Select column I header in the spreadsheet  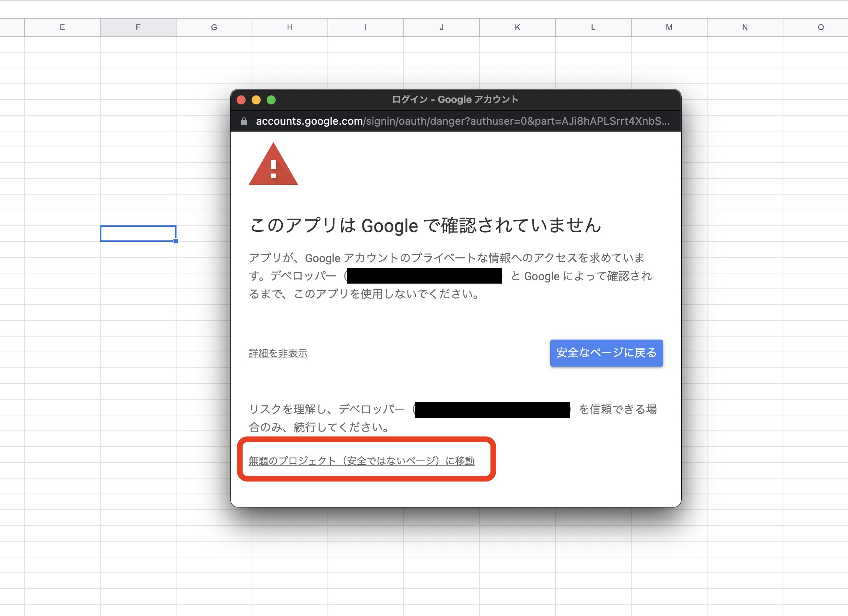tap(366, 27)
